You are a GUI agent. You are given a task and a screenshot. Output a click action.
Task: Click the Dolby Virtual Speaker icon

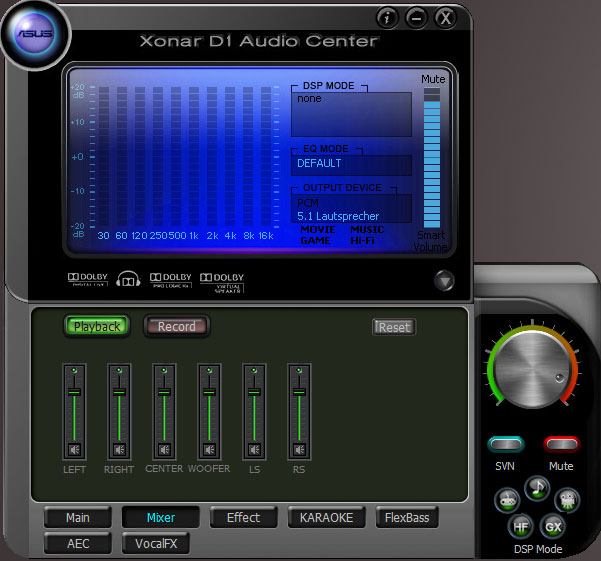(222, 282)
